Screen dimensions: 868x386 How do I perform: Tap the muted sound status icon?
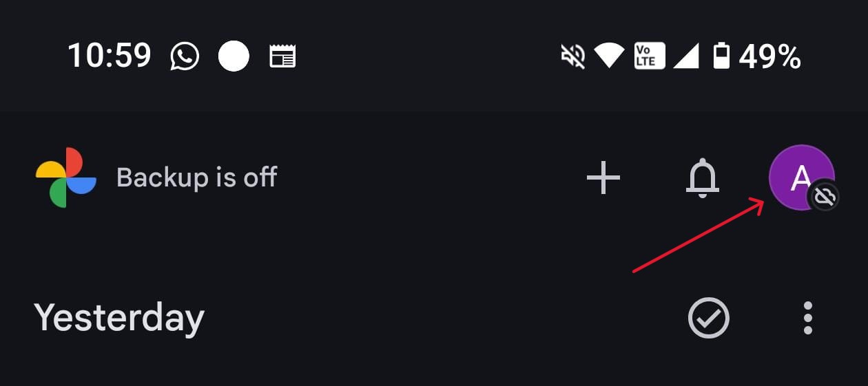coord(573,56)
